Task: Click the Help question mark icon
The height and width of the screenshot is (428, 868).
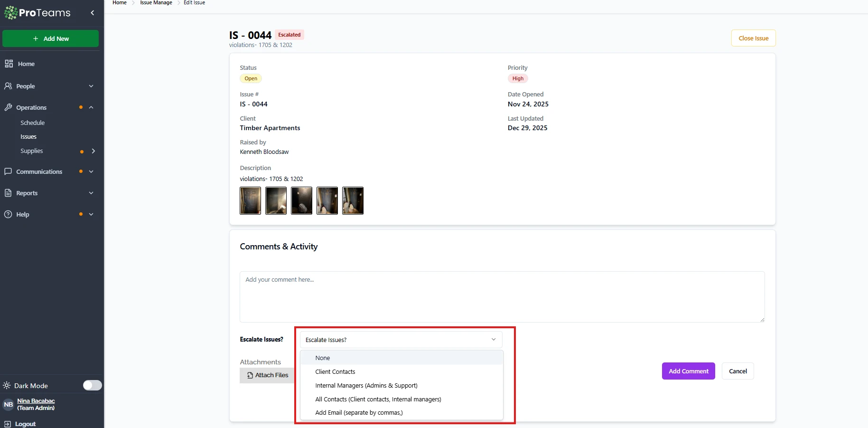Action: coord(8,214)
